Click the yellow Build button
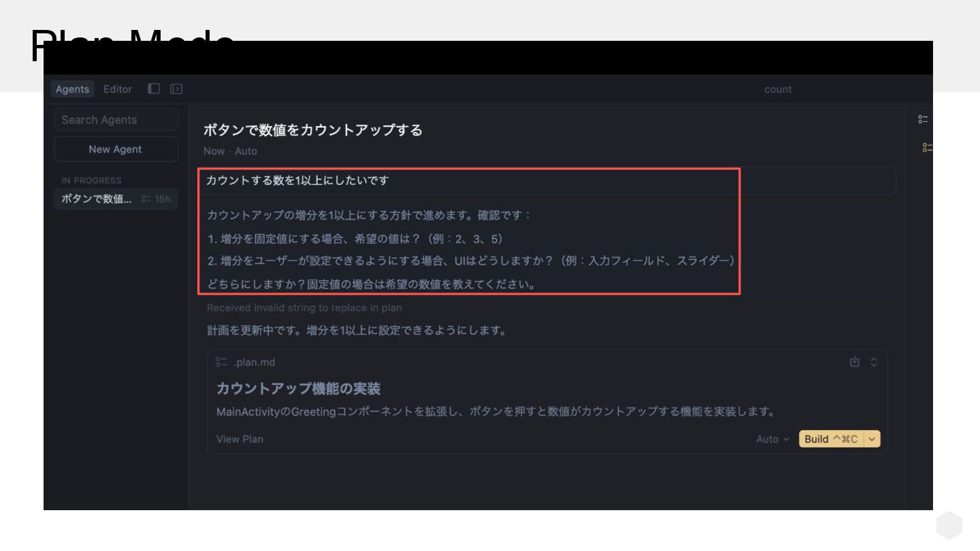Viewport: 980px width, 551px height. (x=831, y=439)
